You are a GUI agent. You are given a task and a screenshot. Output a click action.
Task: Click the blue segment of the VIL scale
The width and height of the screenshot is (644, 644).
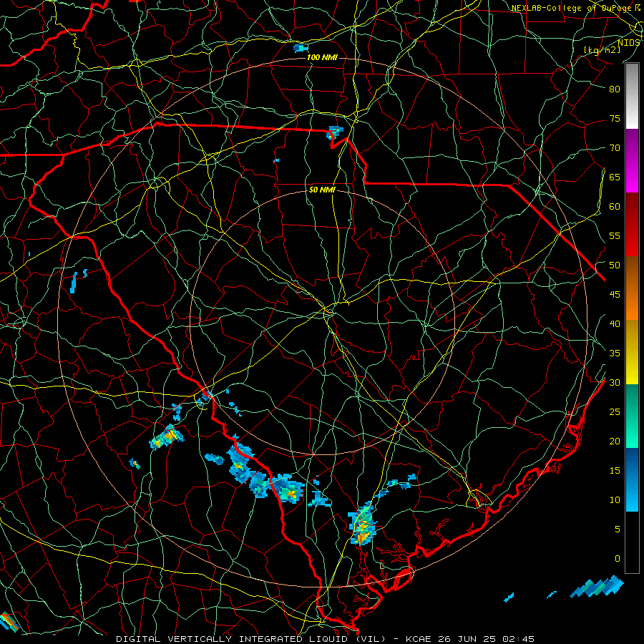[632, 479]
